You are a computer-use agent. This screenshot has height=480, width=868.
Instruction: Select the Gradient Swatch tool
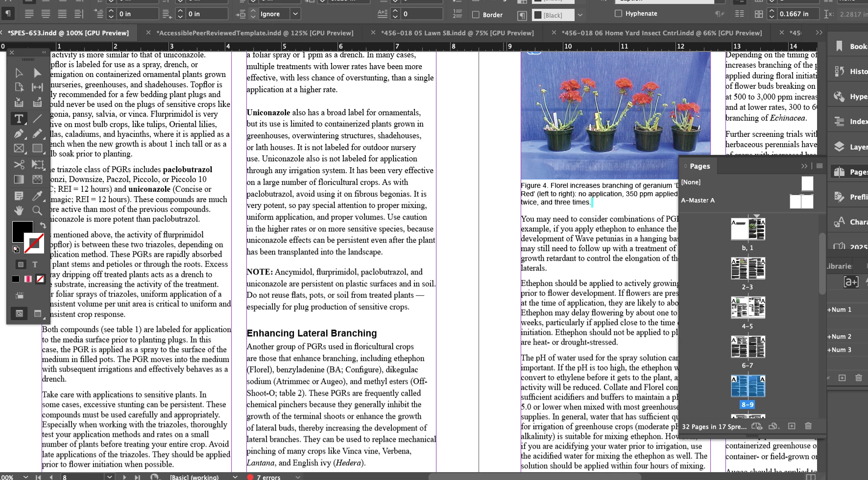click(19, 179)
